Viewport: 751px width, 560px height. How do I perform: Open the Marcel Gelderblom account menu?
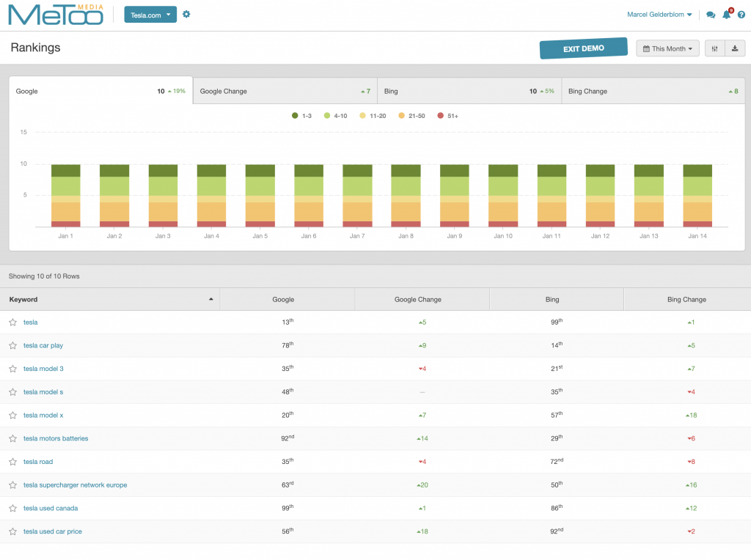click(x=659, y=15)
